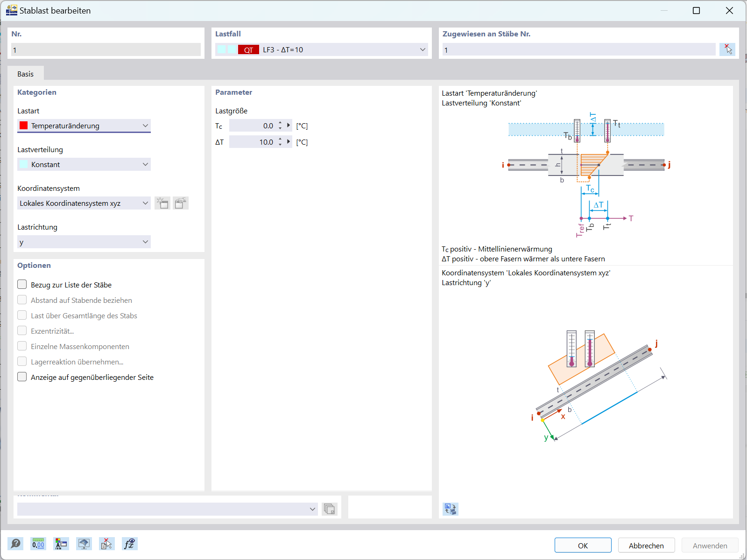
Task: Open units and decimal places settings
Action: (x=38, y=544)
